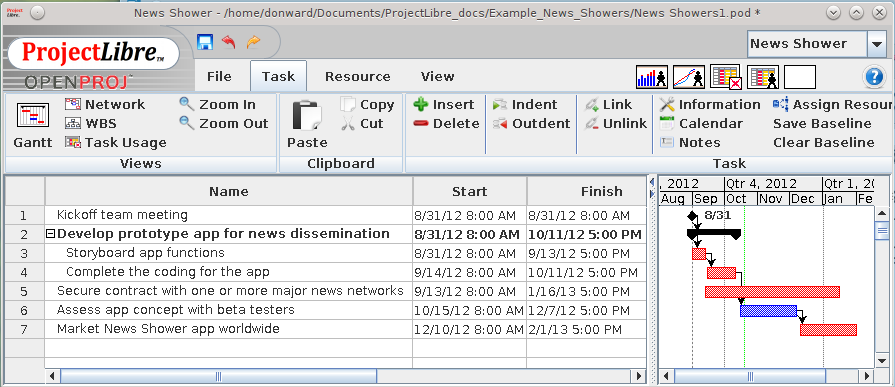Collapse the Develop prototype app summary task
The width and height of the screenshot is (895, 387).
[x=50, y=234]
